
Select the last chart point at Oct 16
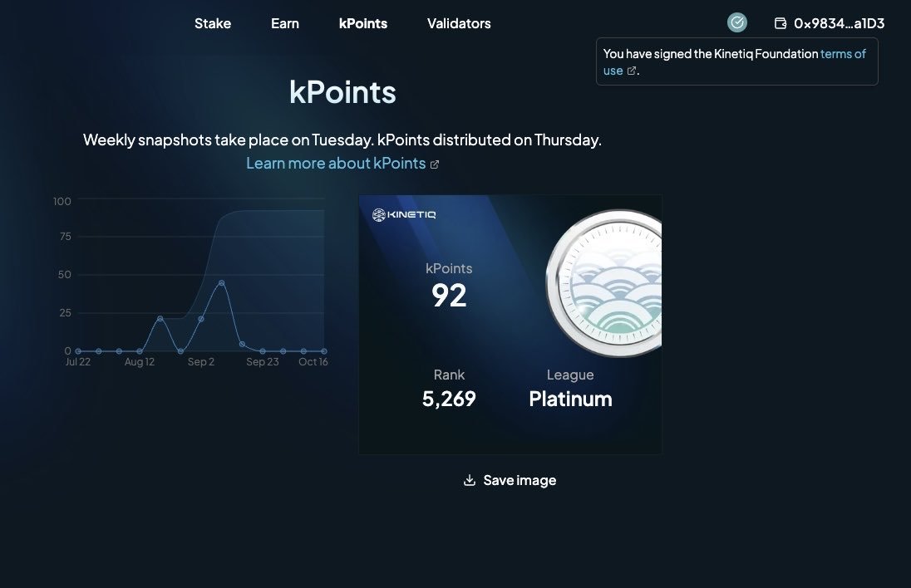pyautogui.click(x=324, y=351)
